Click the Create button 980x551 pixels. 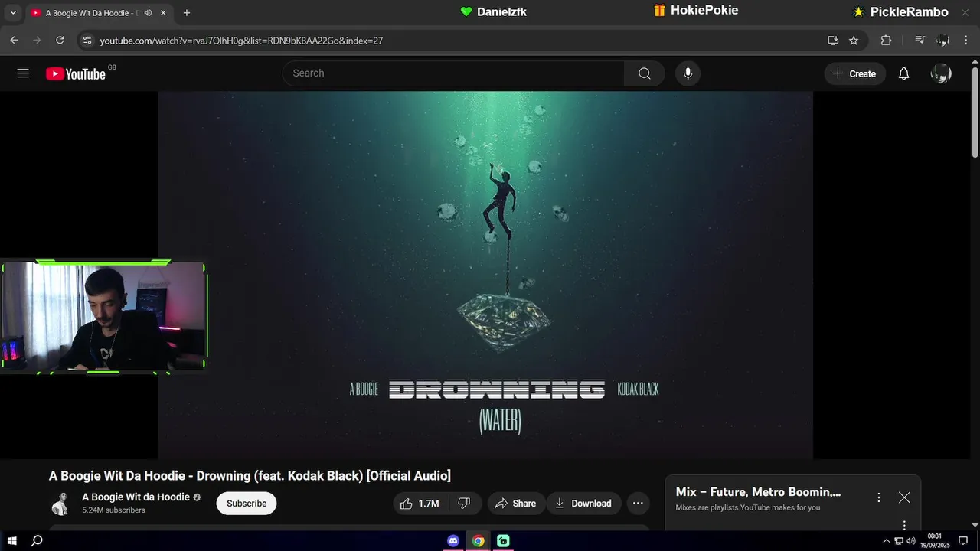[x=854, y=73]
